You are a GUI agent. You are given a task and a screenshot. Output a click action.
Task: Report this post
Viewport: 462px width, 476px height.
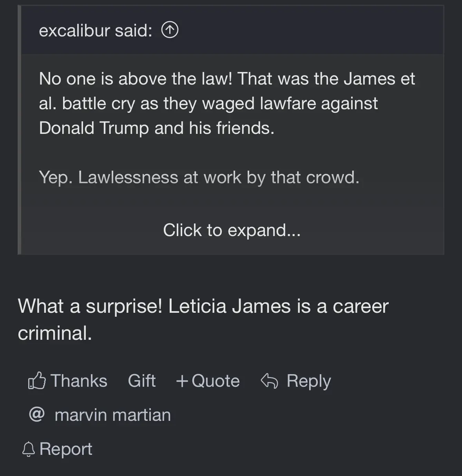[x=57, y=449]
